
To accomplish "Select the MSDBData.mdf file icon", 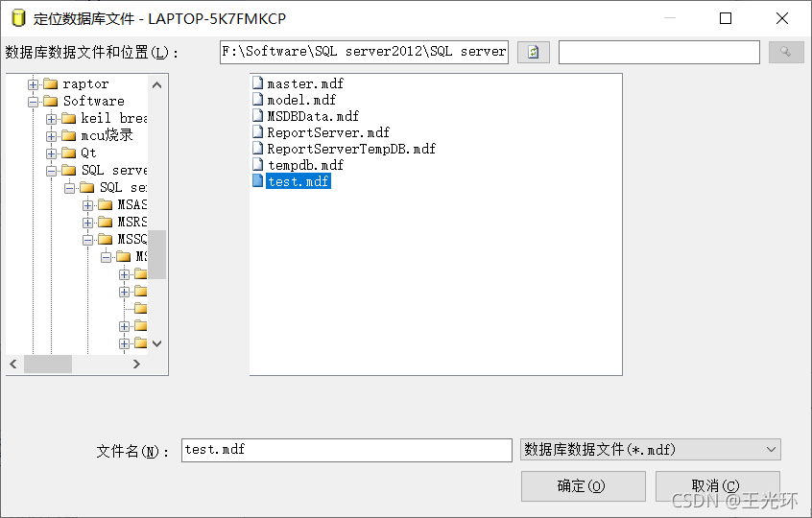I will tap(257, 116).
